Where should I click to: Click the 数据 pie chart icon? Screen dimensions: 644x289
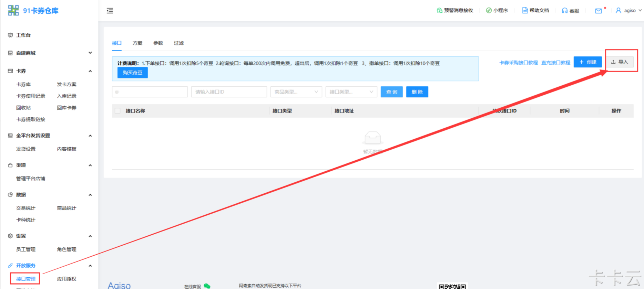(x=10, y=195)
